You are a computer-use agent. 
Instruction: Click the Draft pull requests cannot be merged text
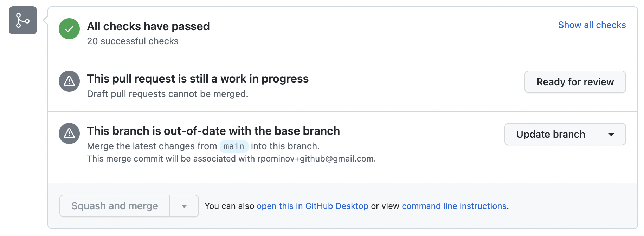pyautogui.click(x=167, y=94)
